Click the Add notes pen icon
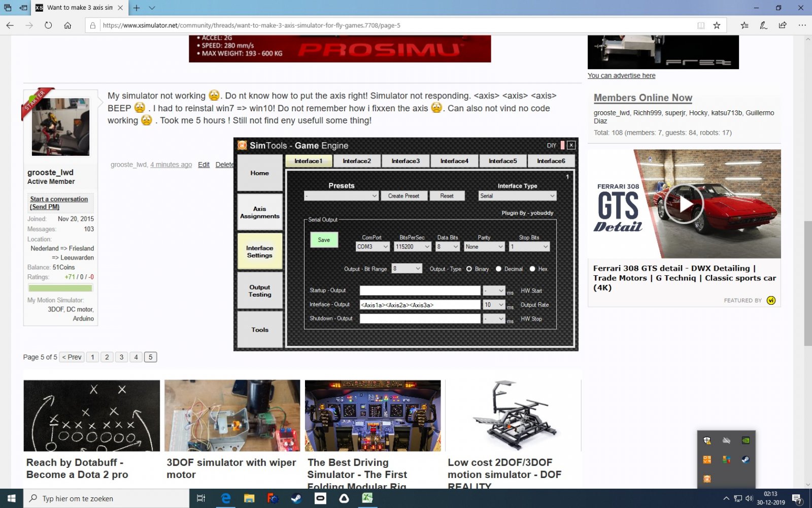The height and width of the screenshot is (508, 812). (763, 25)
